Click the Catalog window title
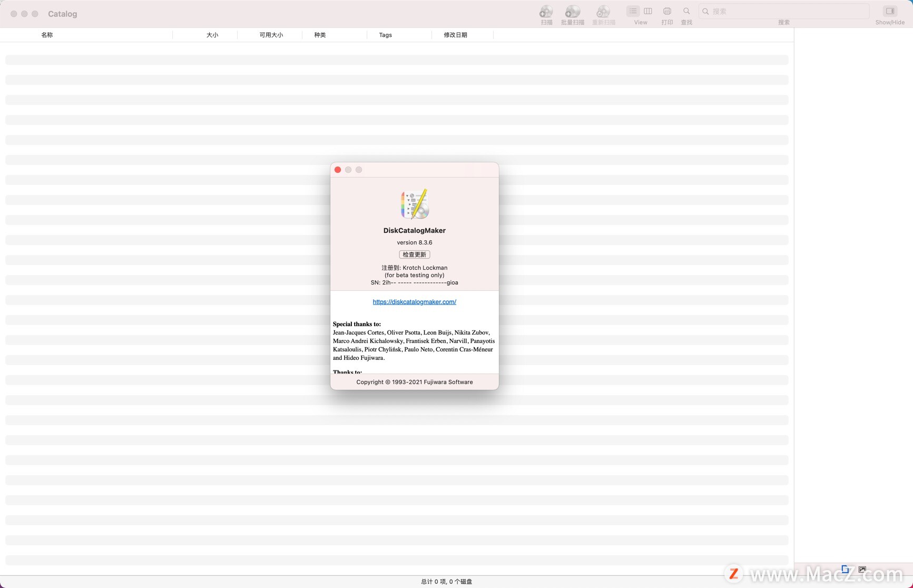 coord(62,14)
